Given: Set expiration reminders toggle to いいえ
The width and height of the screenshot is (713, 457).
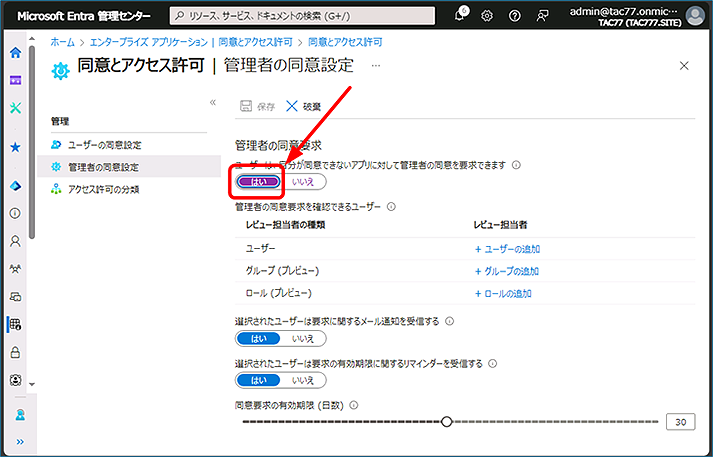Looking at the screenshot, I should [303, 380].
